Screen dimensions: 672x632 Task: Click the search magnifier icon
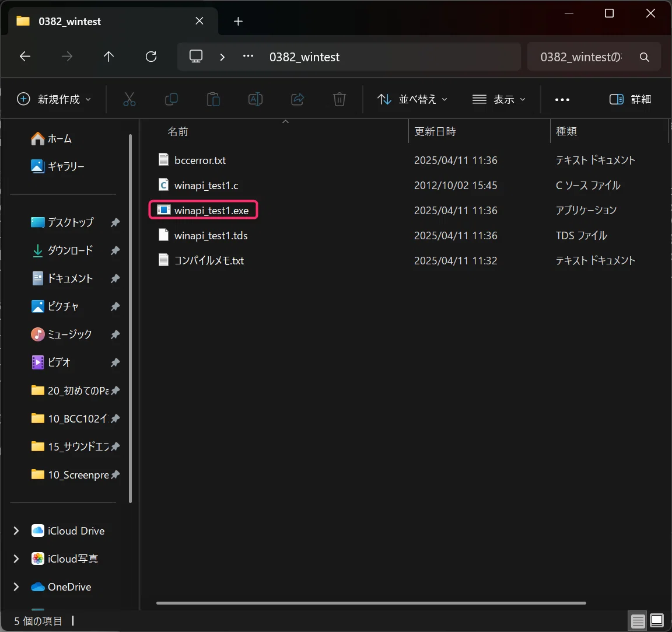[x=644, y=57]
